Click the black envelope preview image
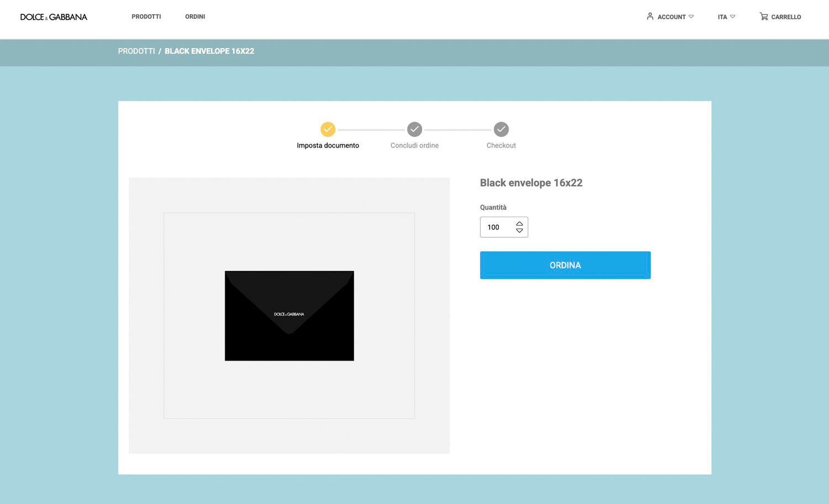 [289, 316]
